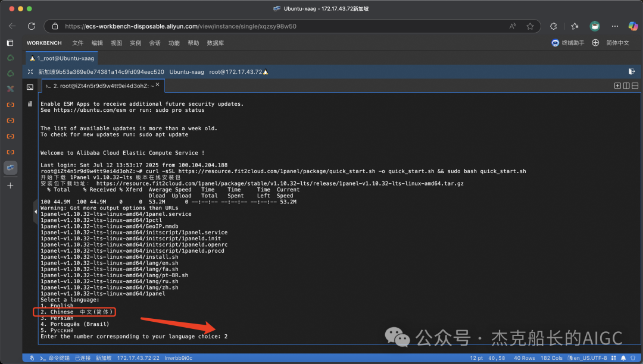Switch to the 1_root@Ubuntu-xaag tab
The image size is (643, 364).
[62, 58]
